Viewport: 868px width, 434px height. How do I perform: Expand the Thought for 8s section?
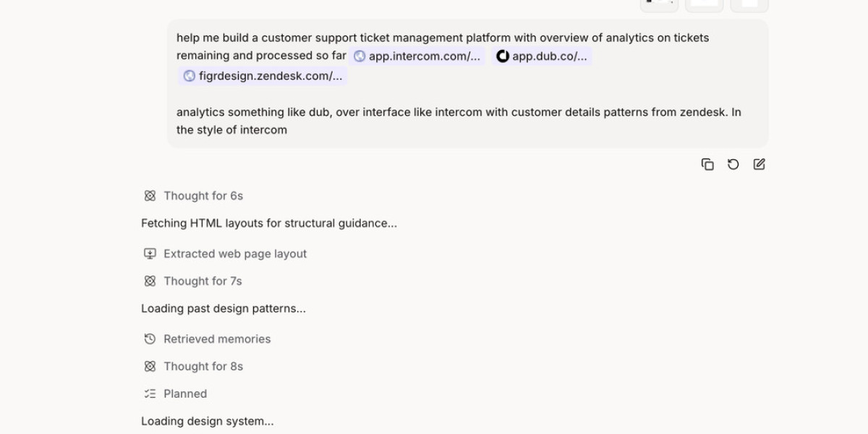(x=203, y=367)
